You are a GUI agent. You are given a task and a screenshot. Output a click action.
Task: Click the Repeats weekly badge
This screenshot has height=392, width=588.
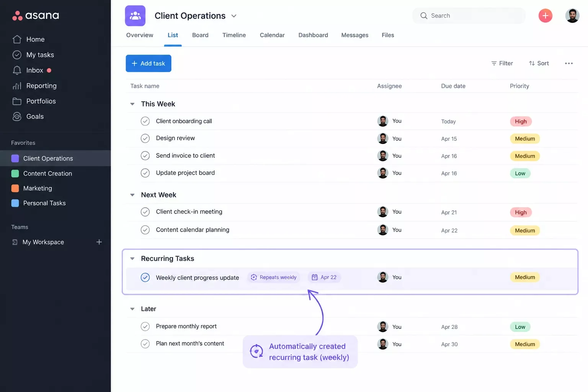point(274,277)
